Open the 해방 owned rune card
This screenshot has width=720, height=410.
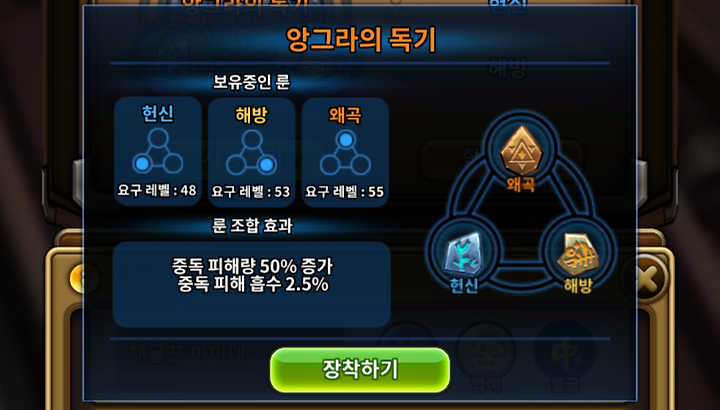coord(251,151)
